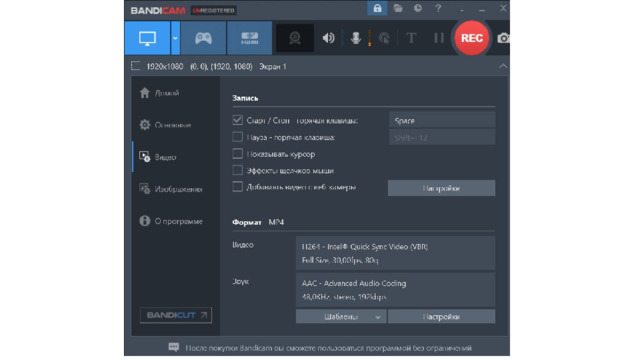This screenshot has height=360, width=640.
Task: Switch to game recording mode gamepad icon
Action: (x=203, y=38)
